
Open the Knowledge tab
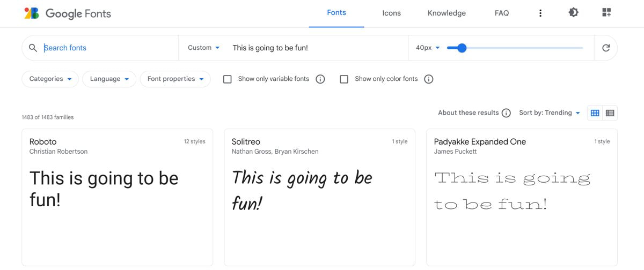coord(447,13)
